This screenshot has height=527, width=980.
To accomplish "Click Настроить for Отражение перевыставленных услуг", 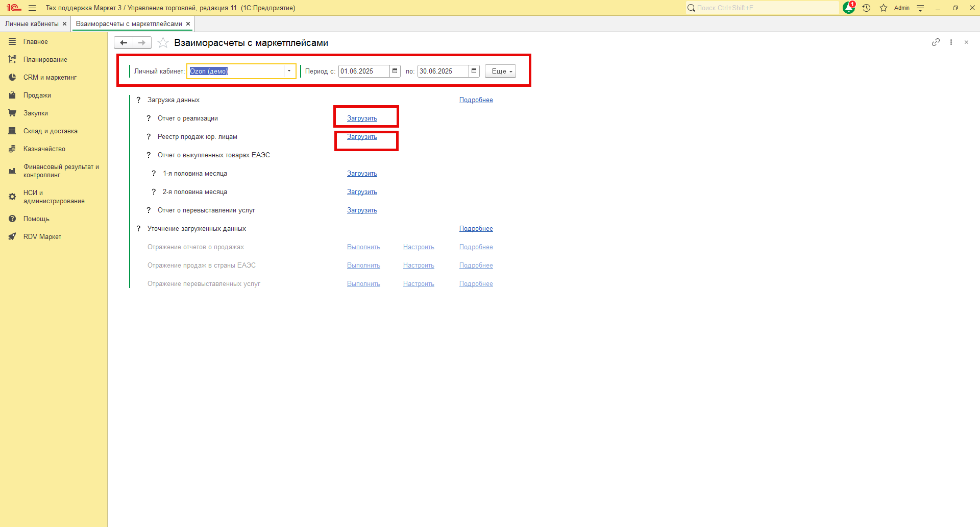I will click(x=419, y=284).
